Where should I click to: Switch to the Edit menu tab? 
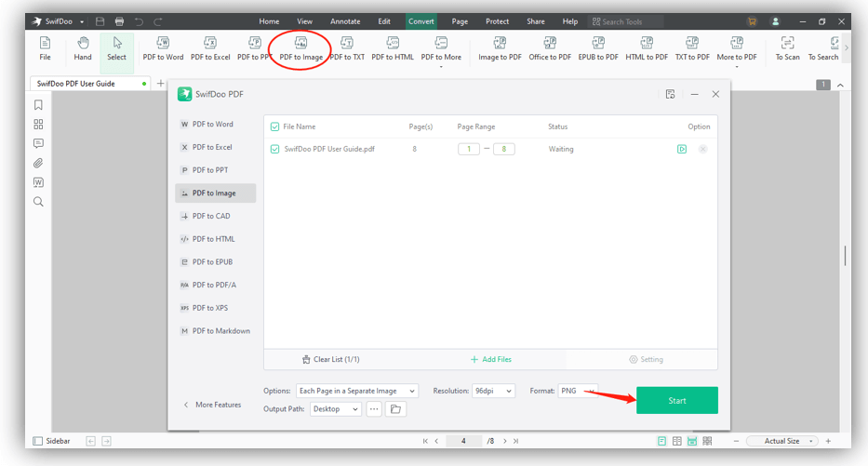pos(384,21)
